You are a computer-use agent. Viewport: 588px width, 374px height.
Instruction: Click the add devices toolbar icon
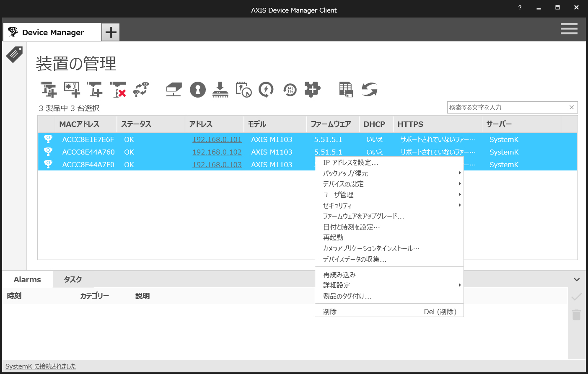pyautogui.click(x=49, y=90)
